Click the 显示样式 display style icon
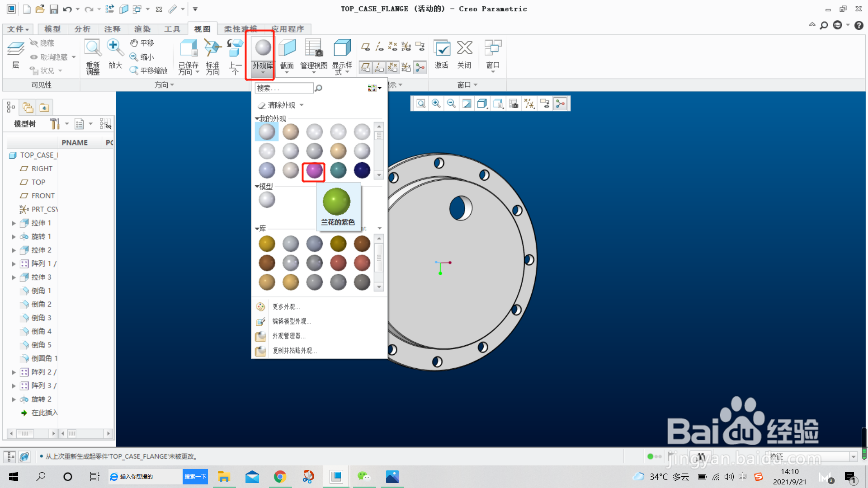Image resolution: width=868 pixels, height=488 pixels. pyautogui.click(x=342, y=56)
